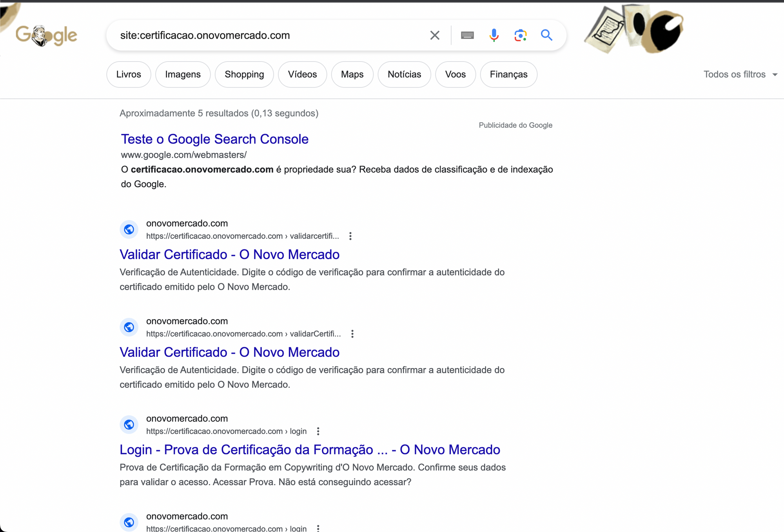Viewport: 784px width, 532px height.
Task: Start voice search with the microphone icon
Action: [494, 35]
